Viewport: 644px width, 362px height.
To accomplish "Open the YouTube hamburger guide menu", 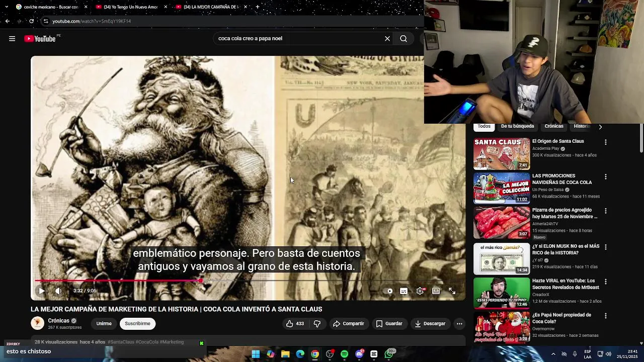I will 12,39.
